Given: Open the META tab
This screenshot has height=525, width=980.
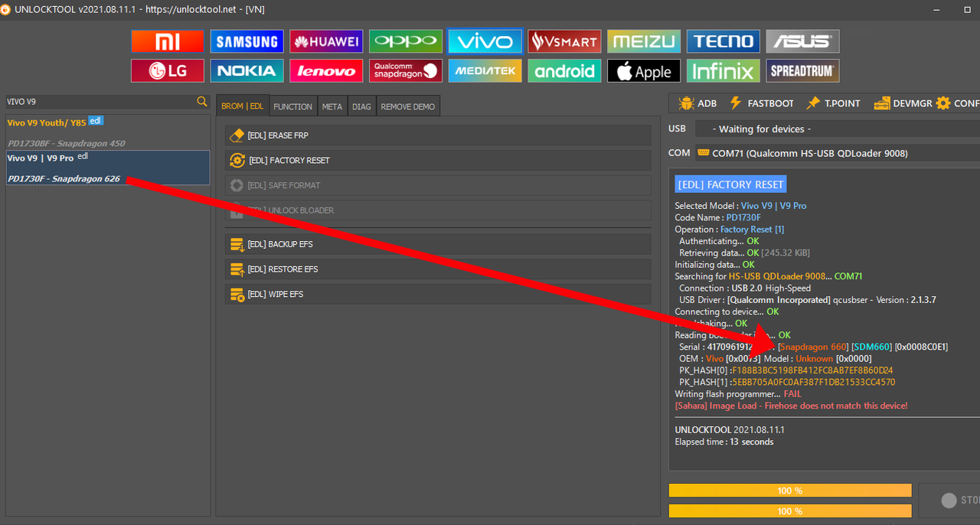Looking at the screenshot, I should point(332,106).
